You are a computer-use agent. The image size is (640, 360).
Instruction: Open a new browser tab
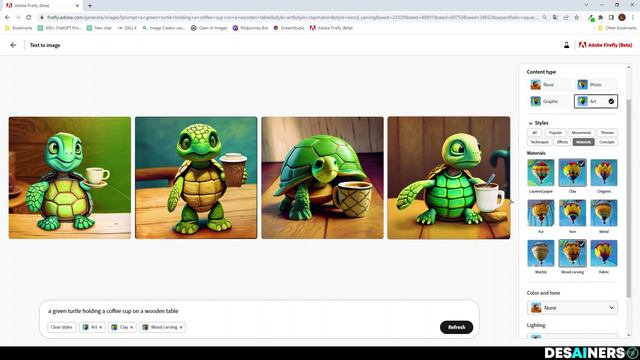(x=90, y=5)
